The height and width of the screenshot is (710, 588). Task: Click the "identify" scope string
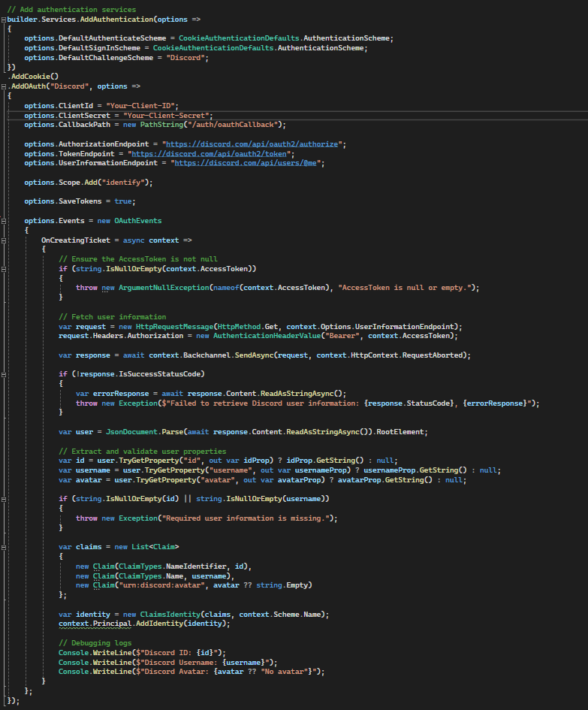123,183
